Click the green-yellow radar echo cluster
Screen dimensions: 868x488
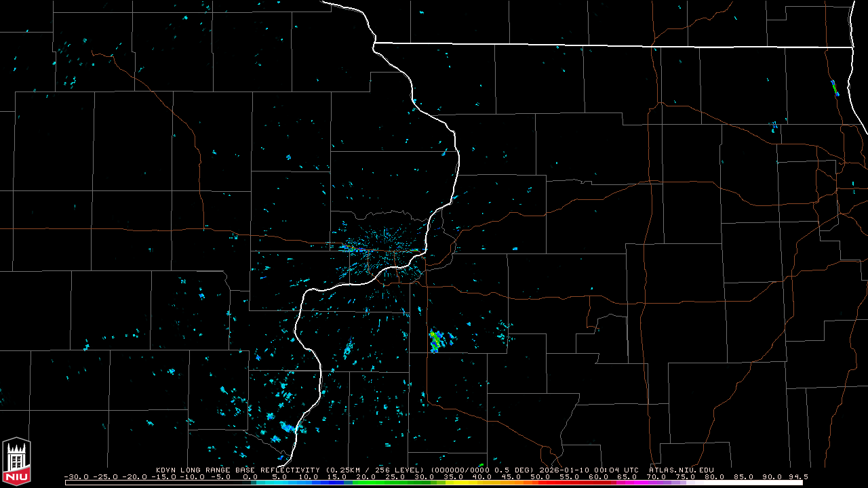click(436, 340)
